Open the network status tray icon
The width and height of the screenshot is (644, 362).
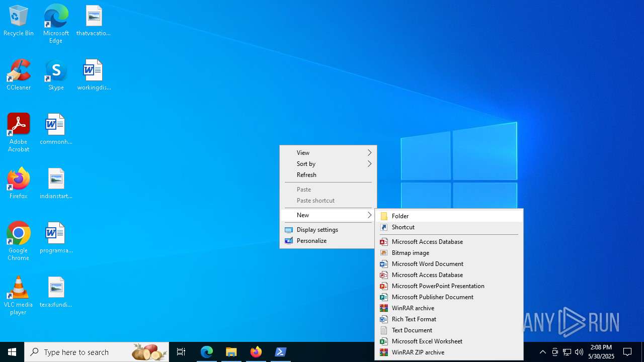pyautogui.click(x=567, y=352)
